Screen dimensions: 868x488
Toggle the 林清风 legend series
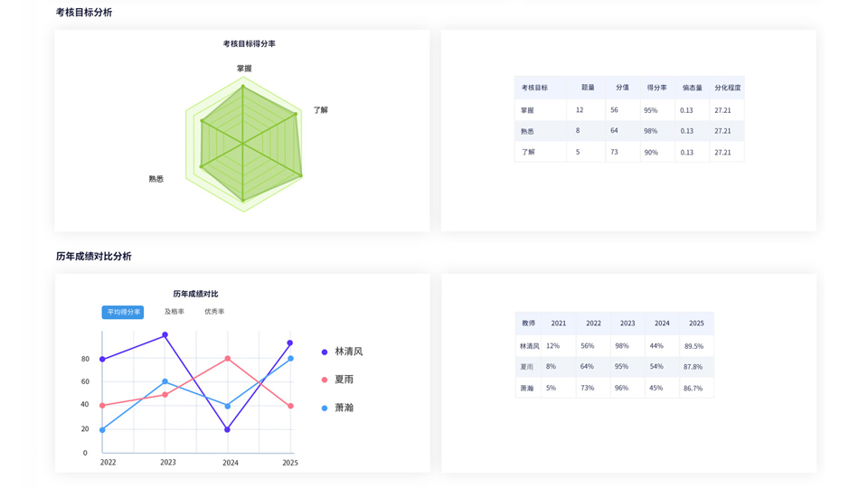(x=342, y=352)
